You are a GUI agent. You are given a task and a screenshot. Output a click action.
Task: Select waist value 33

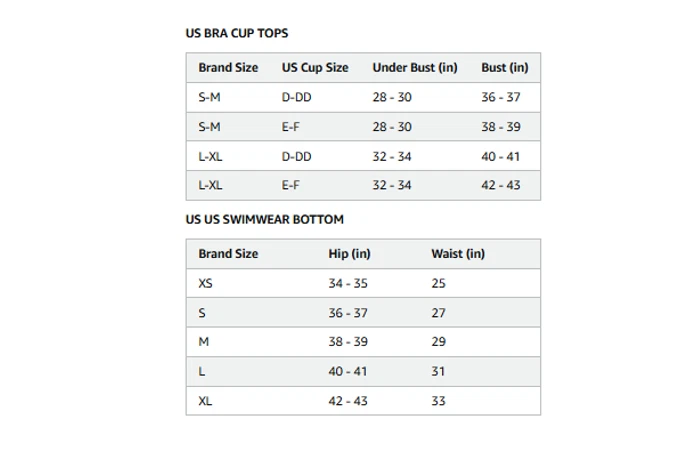click(x=438, y=401)
